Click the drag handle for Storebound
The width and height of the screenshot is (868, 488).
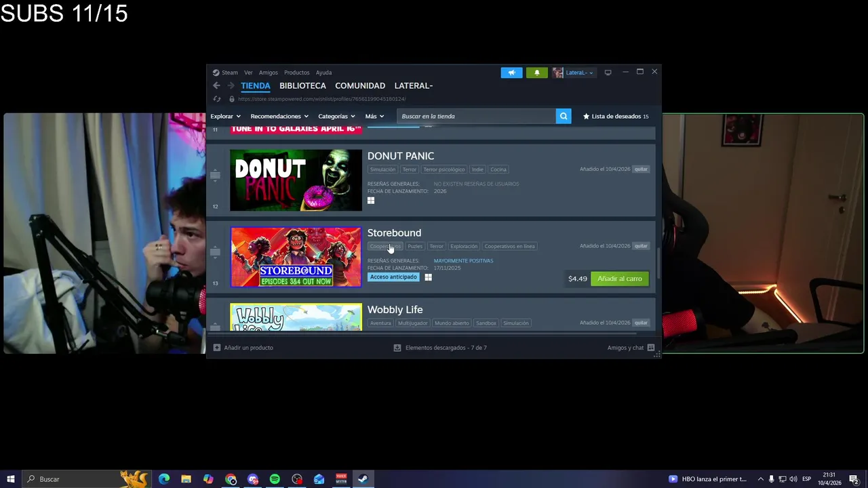(x=215, y=252)
